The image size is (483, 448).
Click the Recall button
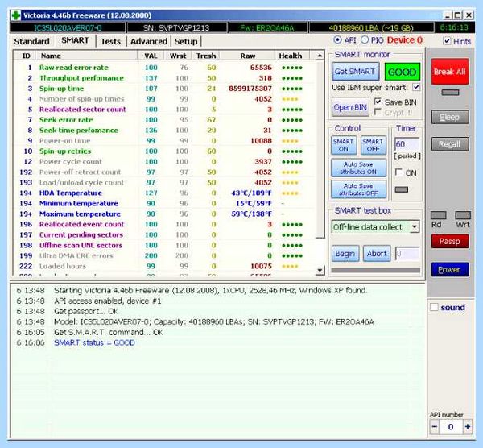coord(450,144)
